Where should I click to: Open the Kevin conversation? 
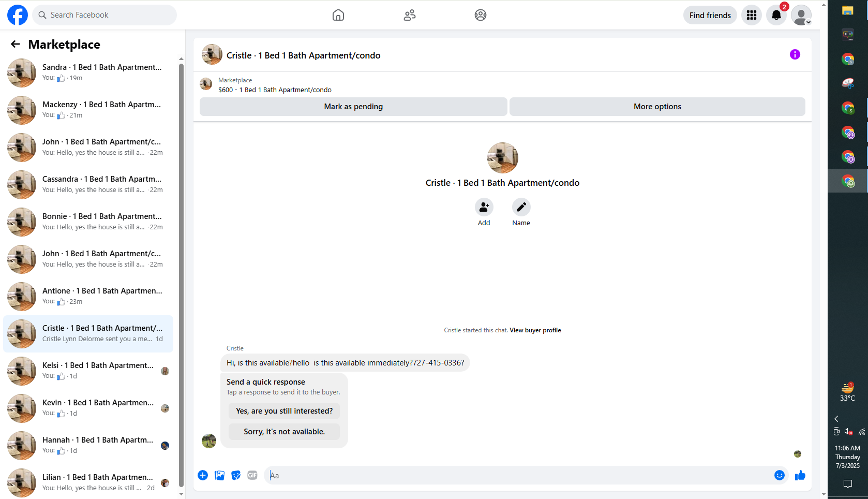pos(88,408)
